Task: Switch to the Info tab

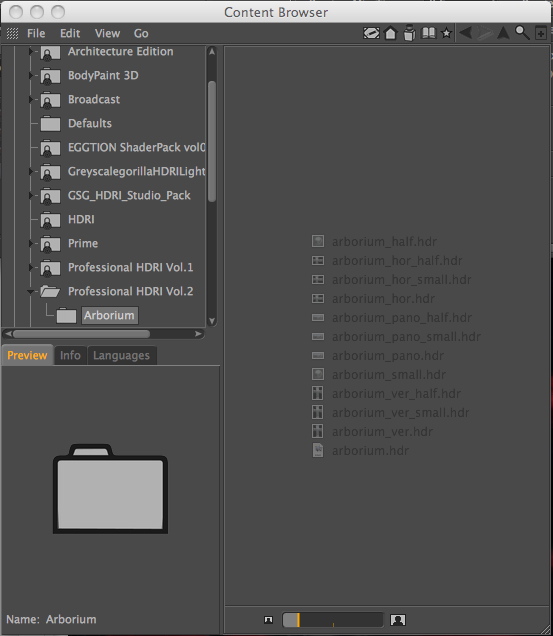Action: coord(70,355)
